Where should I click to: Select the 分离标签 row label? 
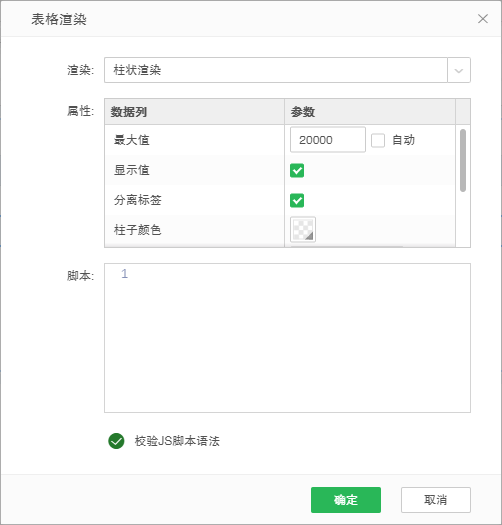pos(138,200)
